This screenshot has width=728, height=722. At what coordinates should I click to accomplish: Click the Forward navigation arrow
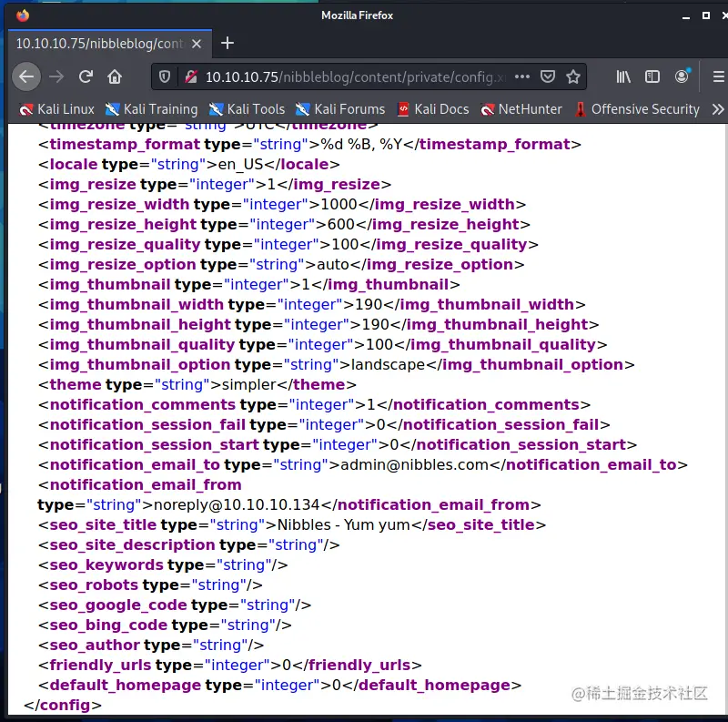56,76
